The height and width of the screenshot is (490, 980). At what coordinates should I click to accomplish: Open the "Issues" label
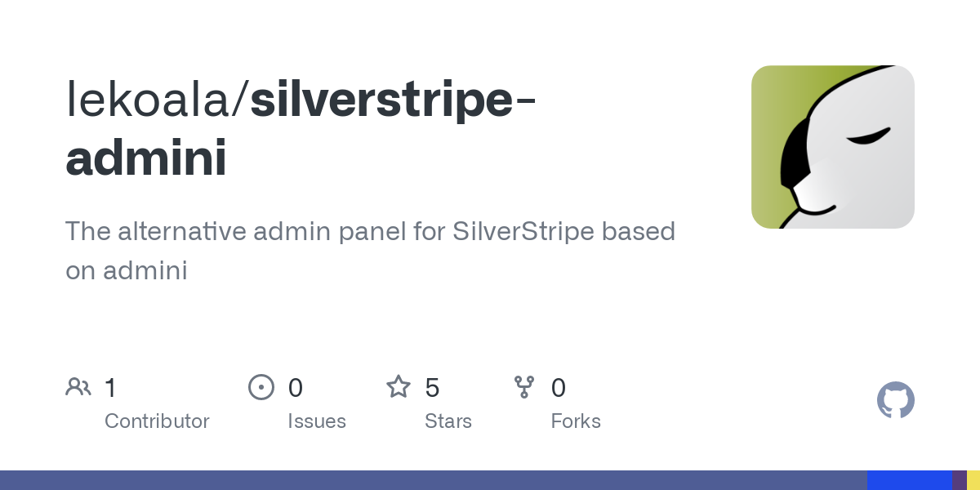317,421
